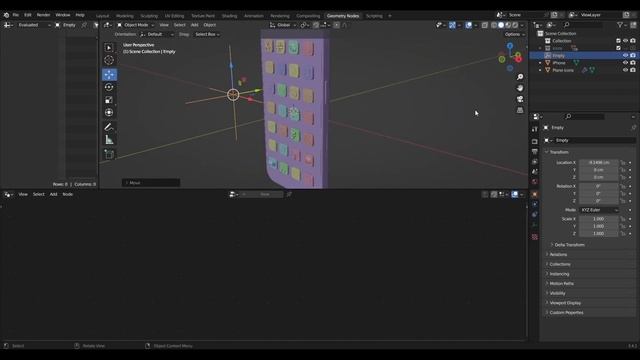
Task: Select the Transform tool in viewport toolbar
Action: [109, 113]
